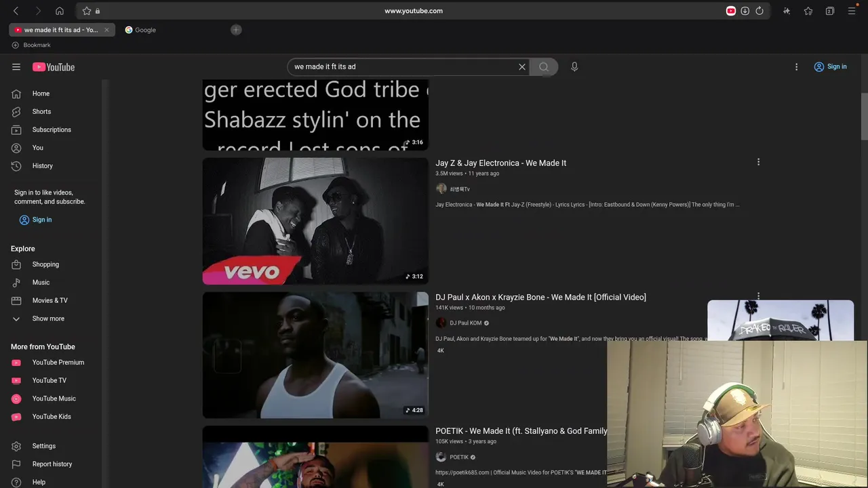Open YouTube settings three-dot menu in header
The height and width of the screenshot is (488, 868).
[x=797, y=67]
